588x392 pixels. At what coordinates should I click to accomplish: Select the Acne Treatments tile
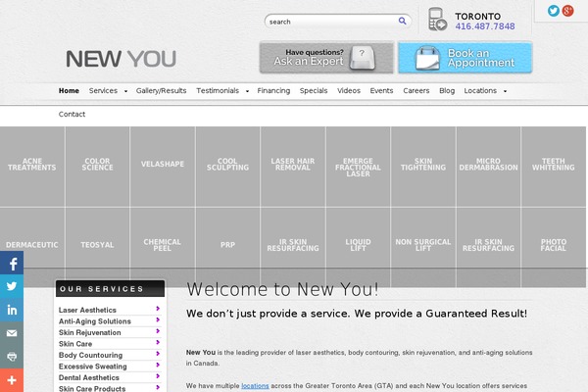32,167
